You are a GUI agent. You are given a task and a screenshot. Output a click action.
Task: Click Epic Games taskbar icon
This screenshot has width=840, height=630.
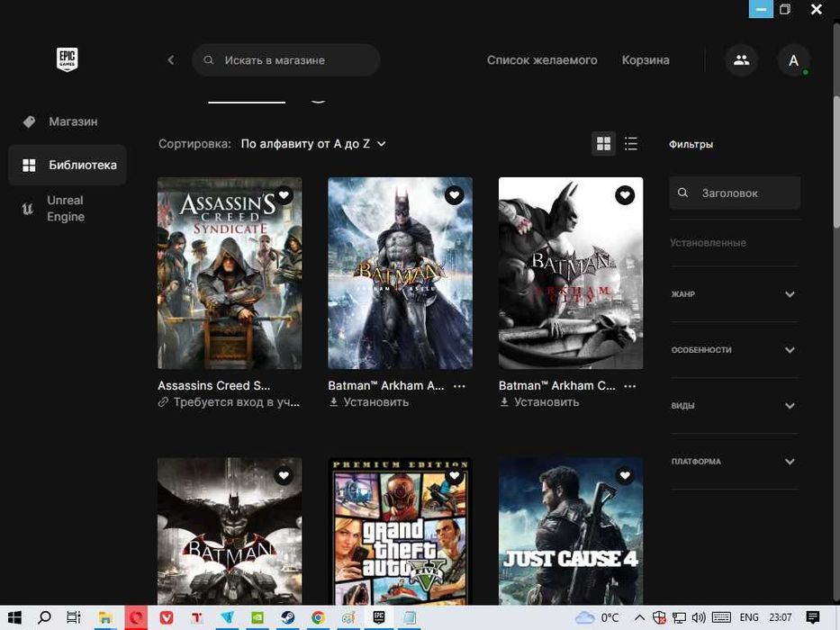point(379,617)
